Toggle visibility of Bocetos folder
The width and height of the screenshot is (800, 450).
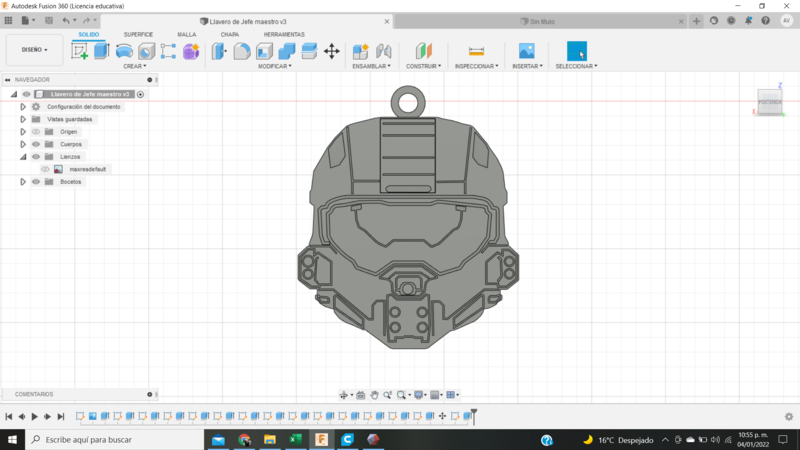(x=36, y=182)
